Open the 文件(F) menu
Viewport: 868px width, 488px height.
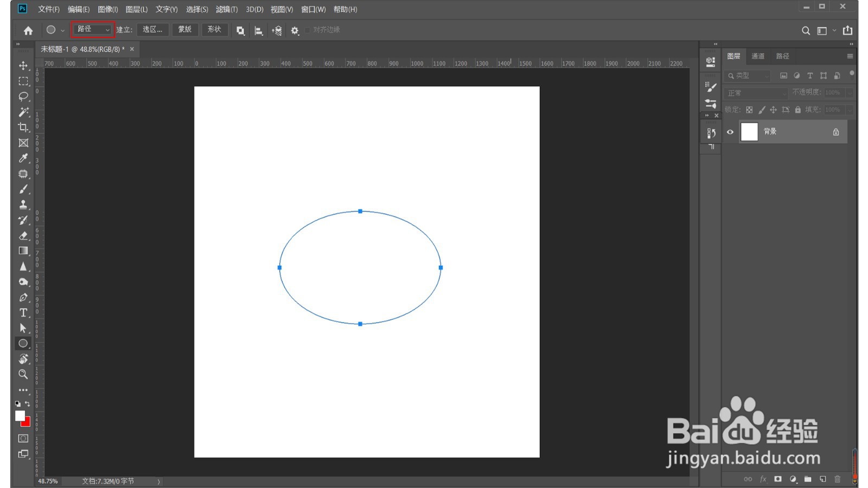(x=49, y=9)
